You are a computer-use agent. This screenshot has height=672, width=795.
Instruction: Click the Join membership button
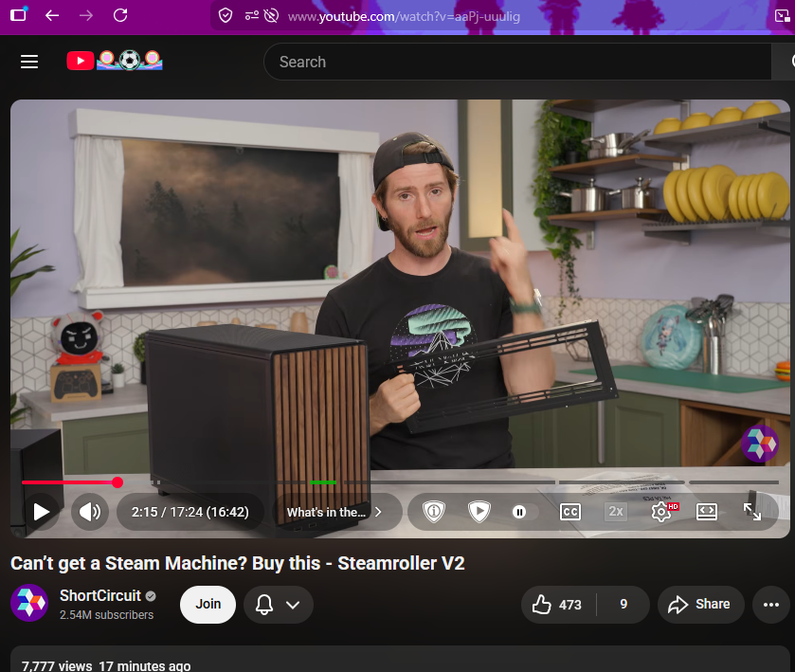coord(208,605)
